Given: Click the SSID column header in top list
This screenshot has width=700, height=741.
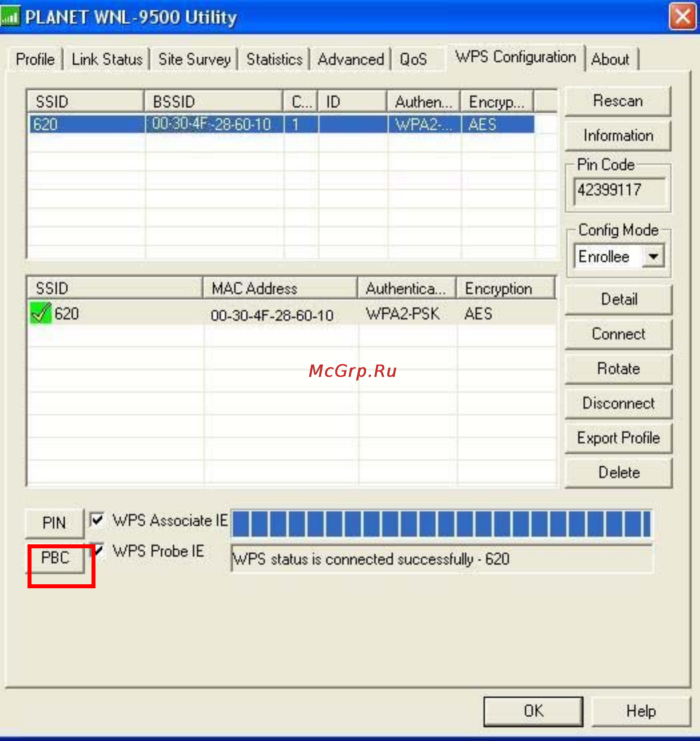Looking at the screenshot, I should point(86,102).
